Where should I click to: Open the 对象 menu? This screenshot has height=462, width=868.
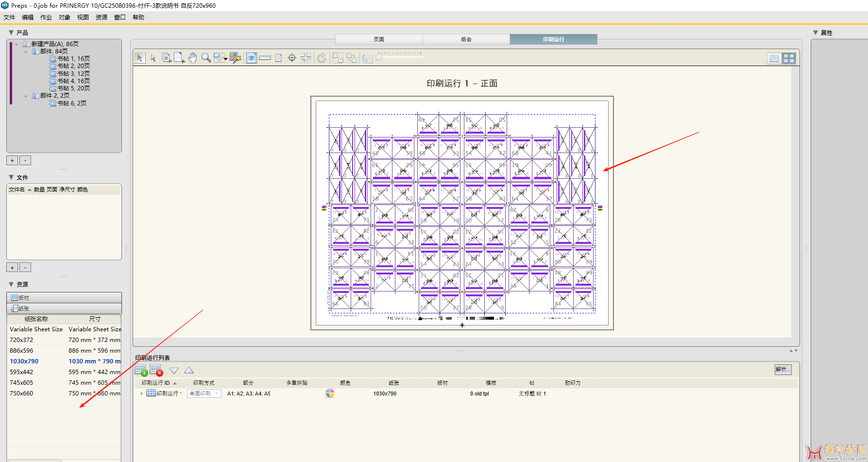65,17
